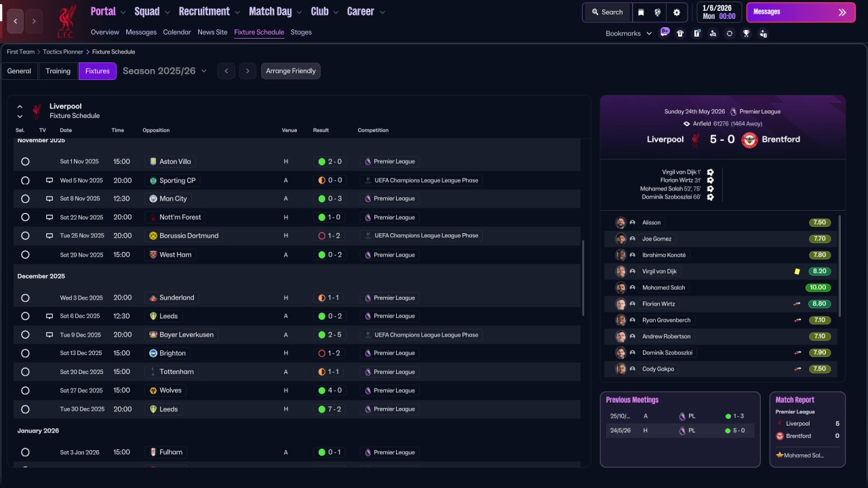Open the 9+ notifications chat bubble
Screen dimensions: 868x488
click(665, 33)
